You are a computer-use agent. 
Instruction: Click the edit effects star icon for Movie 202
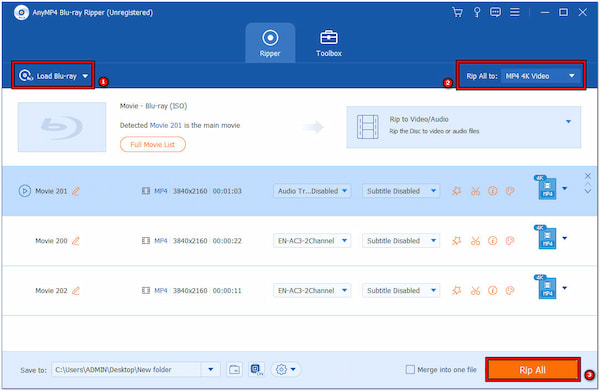coord(457,290)
